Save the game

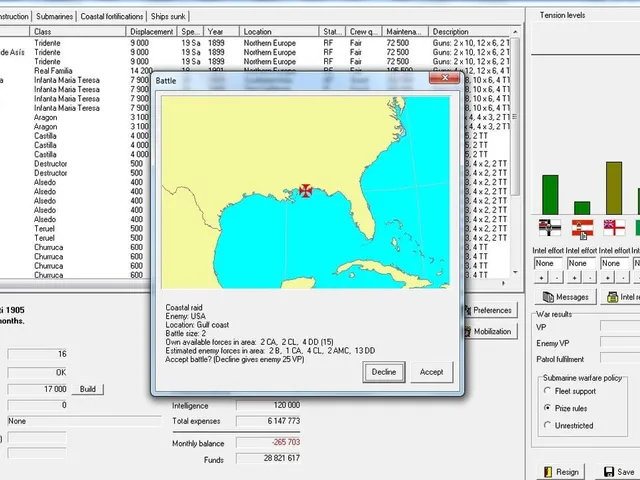point(617,472)
